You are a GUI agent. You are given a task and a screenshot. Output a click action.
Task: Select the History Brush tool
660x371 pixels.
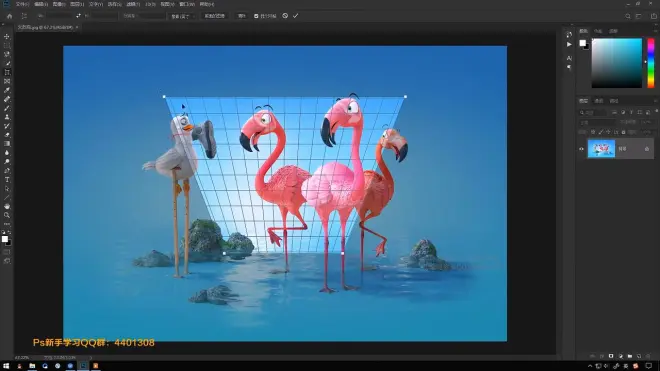pyautogui.click(x=7, y=126)
